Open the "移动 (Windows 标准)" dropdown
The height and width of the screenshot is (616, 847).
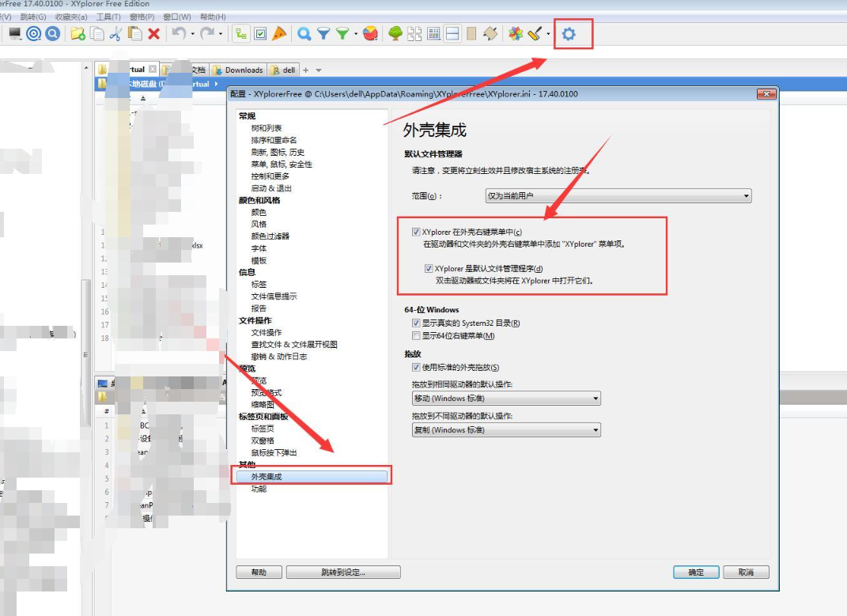point(506,399)
